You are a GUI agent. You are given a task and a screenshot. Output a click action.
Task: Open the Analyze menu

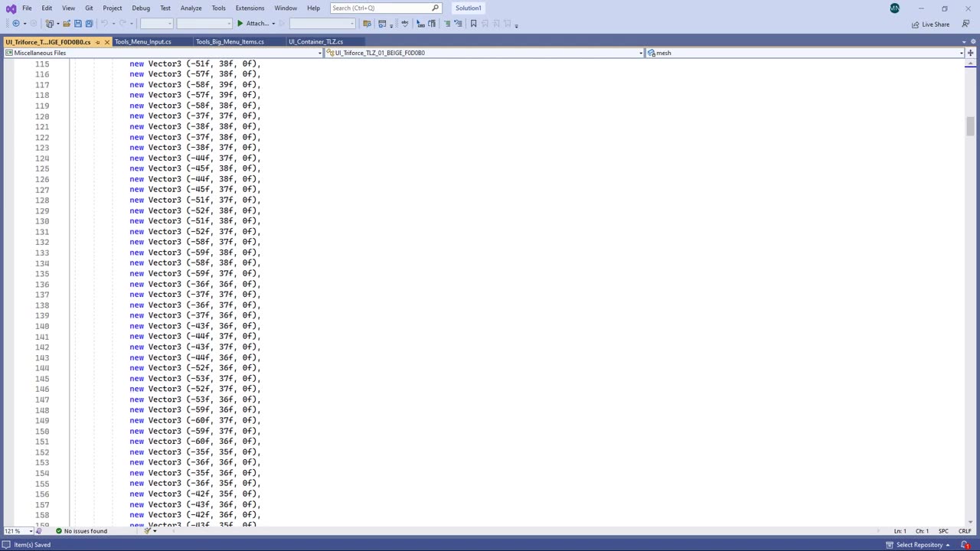[191, 8]
